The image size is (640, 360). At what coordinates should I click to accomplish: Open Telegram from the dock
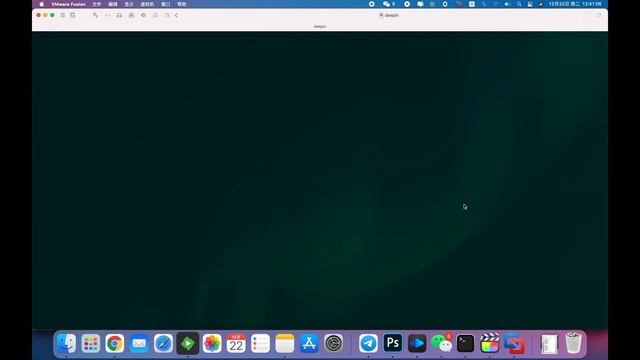click(368, 343)
